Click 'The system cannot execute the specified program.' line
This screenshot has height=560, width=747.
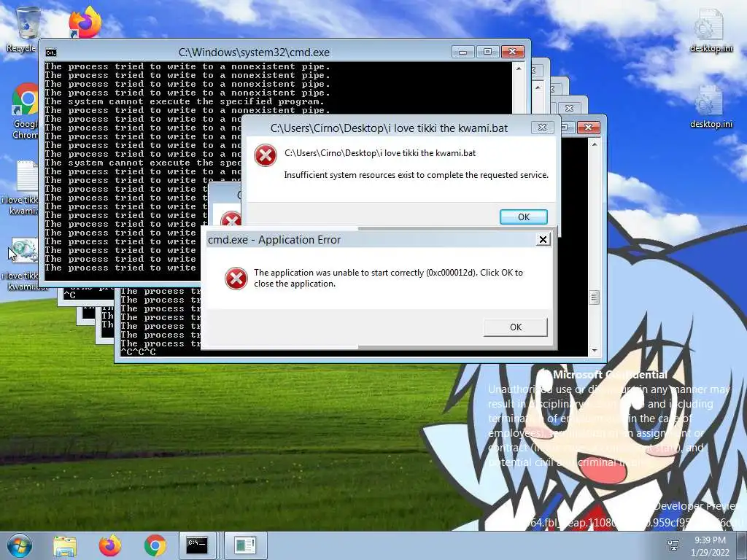coord(185,101)
